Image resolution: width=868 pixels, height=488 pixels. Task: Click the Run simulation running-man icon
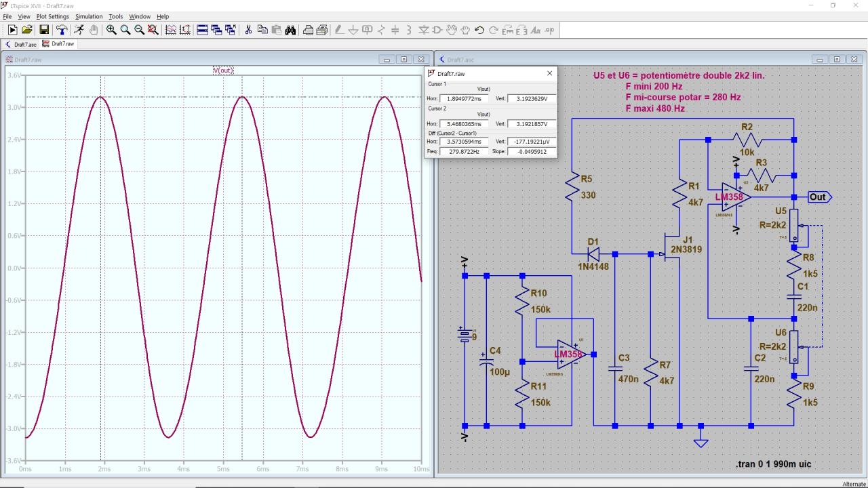[79, 30]
